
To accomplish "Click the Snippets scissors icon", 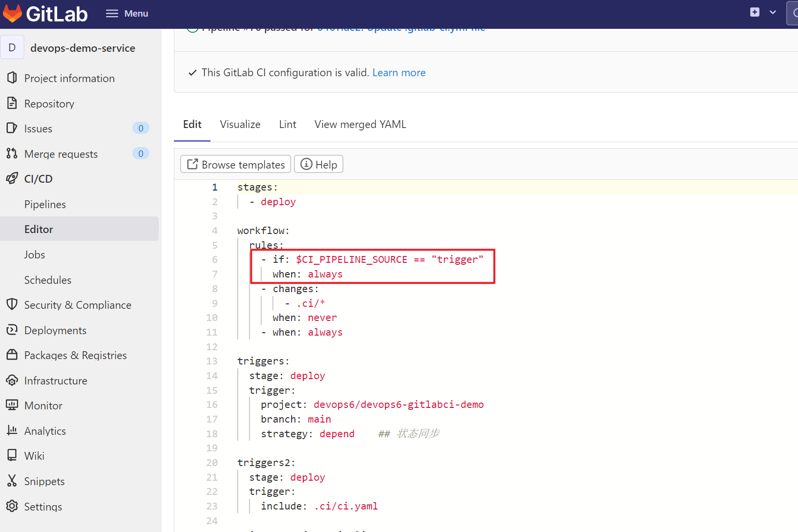I will point(12,481).
